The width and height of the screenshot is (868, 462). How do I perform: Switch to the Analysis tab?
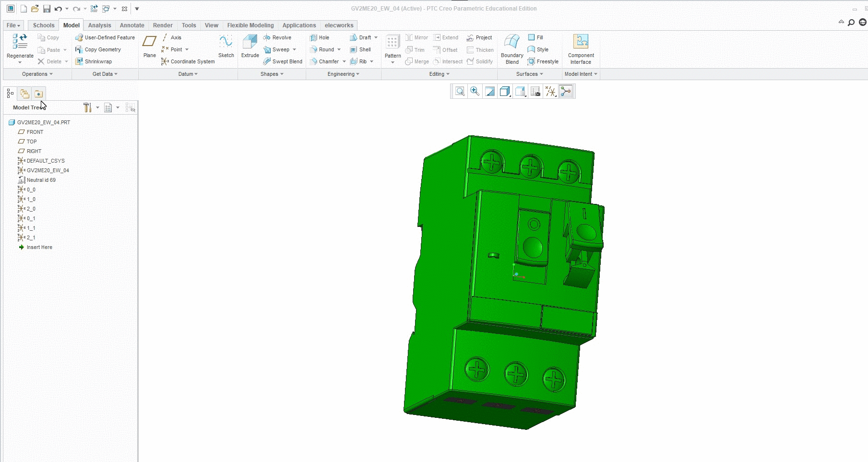click(x=99, y=25)
